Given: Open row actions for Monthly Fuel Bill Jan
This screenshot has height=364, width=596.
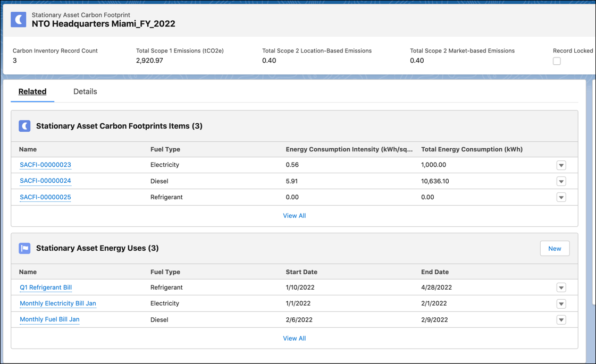Looking at the screenshot, I should (561, 319).
